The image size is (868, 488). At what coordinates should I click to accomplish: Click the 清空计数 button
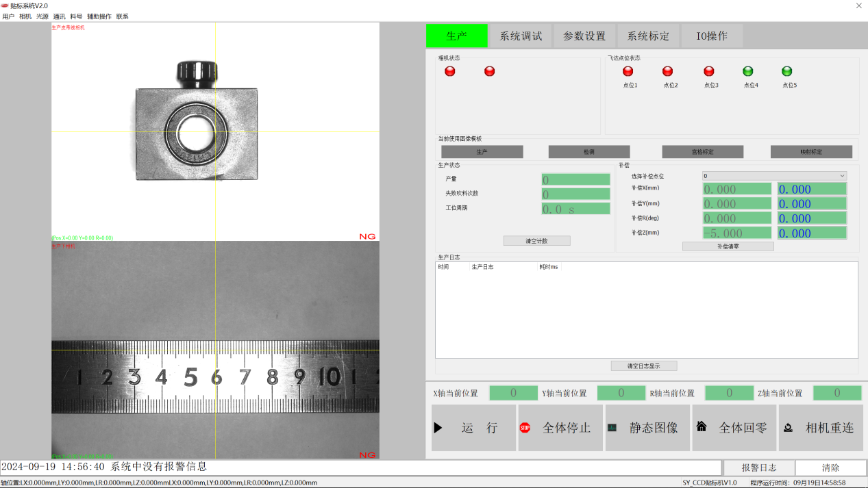[x=536, y=241]
